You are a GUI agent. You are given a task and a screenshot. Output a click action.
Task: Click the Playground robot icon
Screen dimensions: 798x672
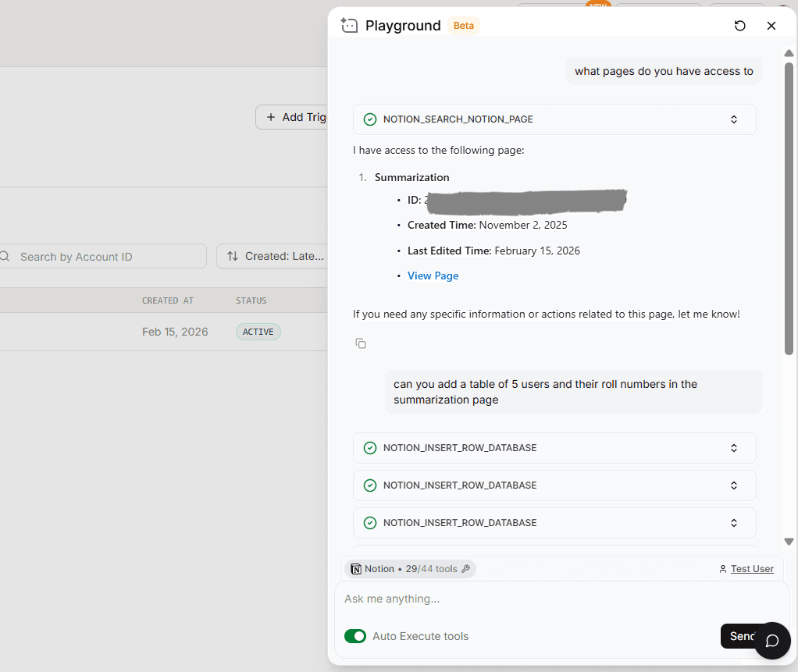[349, 25]
